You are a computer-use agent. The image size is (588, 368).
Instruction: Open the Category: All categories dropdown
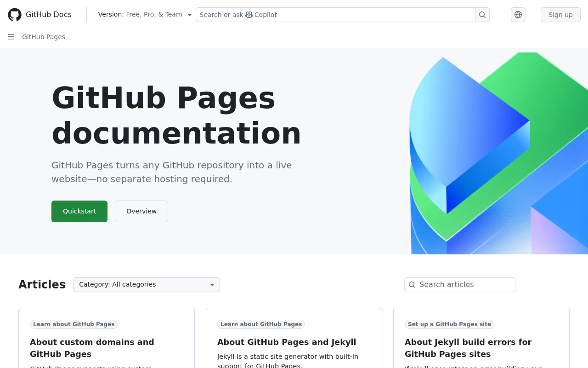[x=147, y=285]
